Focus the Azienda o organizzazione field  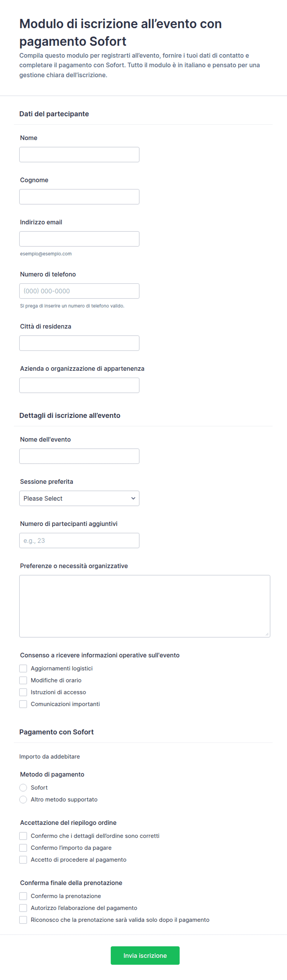(79, 385)
